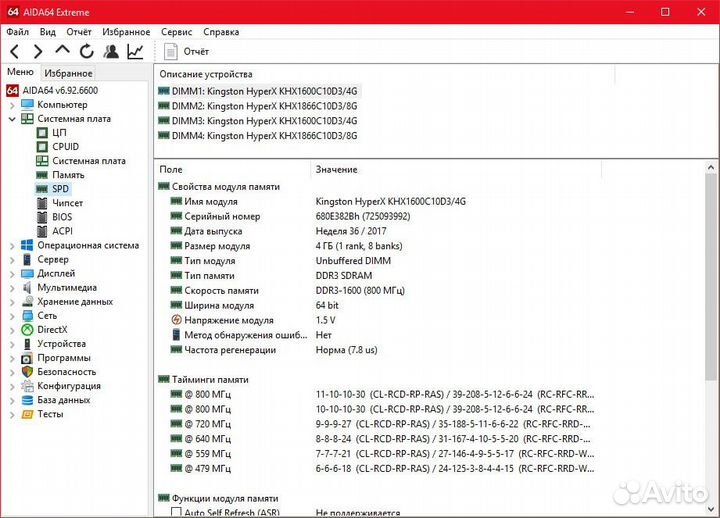This screenshot has width=720, height=518.
Task: Open Системная плата sub-item under motherboard
Action: click(x=89, y=161)
